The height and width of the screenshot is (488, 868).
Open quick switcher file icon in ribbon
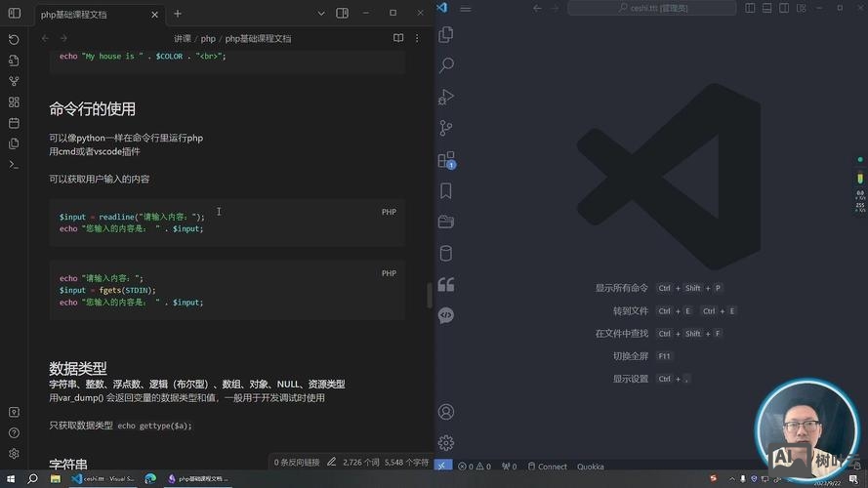14,61
